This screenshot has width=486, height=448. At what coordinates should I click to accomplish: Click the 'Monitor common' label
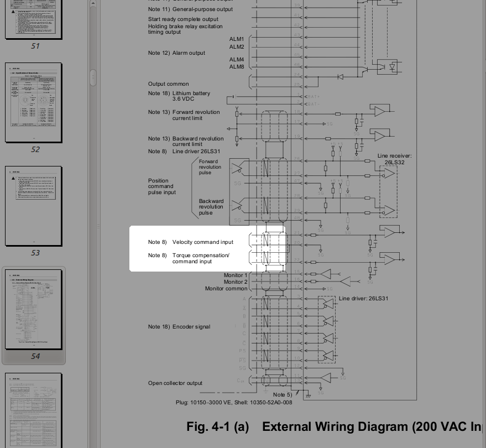click(226, 289)
